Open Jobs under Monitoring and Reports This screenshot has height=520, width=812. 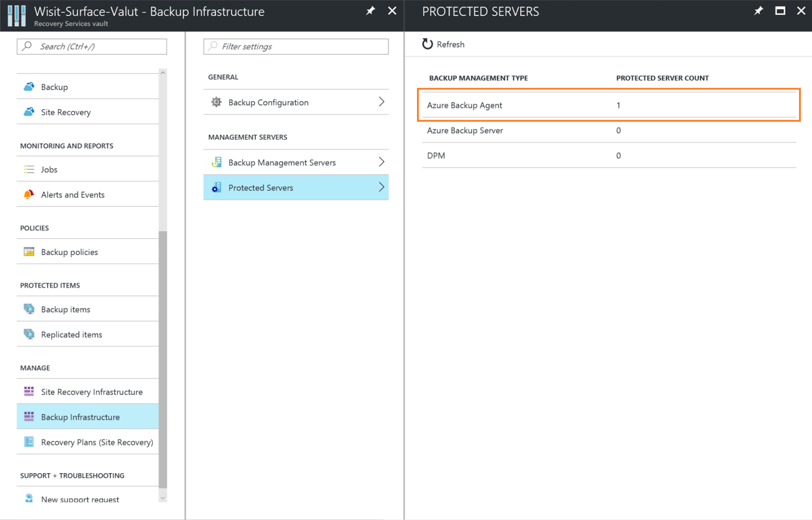(49, 169)
